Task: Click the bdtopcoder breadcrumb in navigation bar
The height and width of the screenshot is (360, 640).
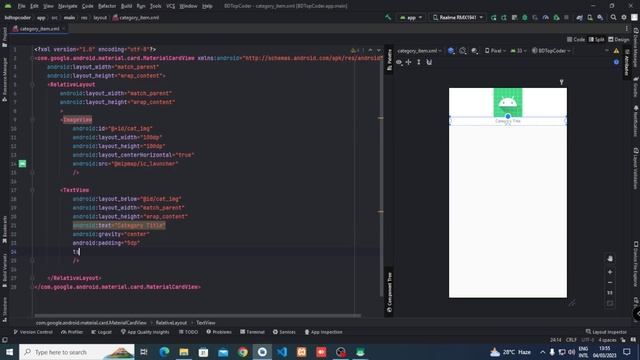Action: pos(18,18)
